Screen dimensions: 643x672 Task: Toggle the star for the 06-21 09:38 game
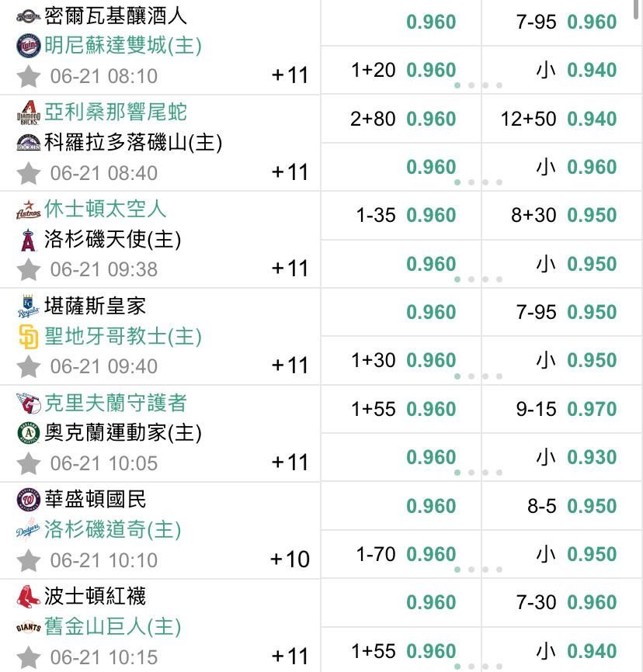tap(28, 269)
